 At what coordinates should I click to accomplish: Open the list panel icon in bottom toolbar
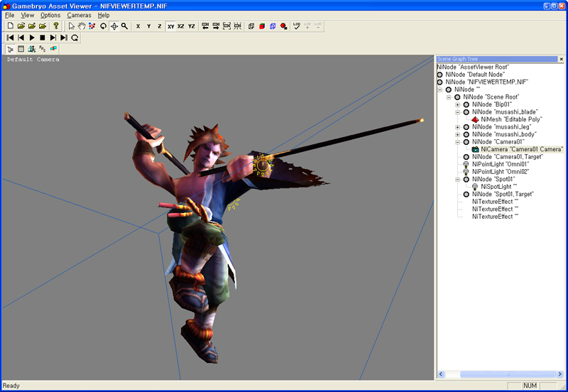[x=21, y=49]
